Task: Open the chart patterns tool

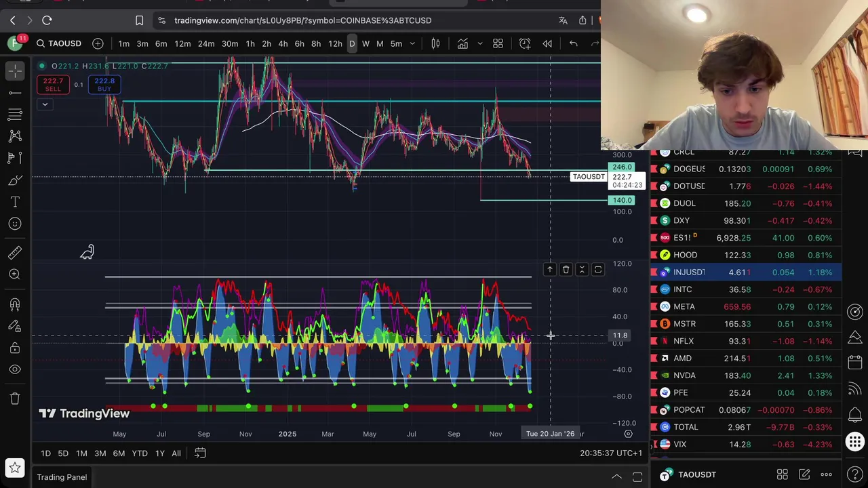Action: 15,136
